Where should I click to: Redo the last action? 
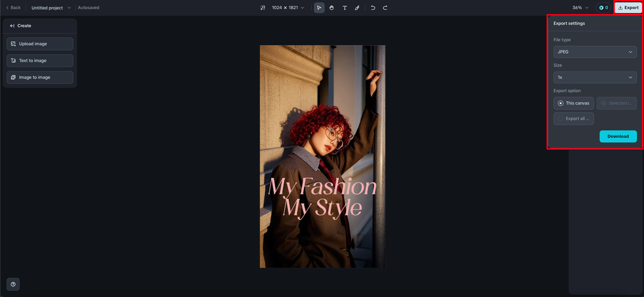click(385, 8)
